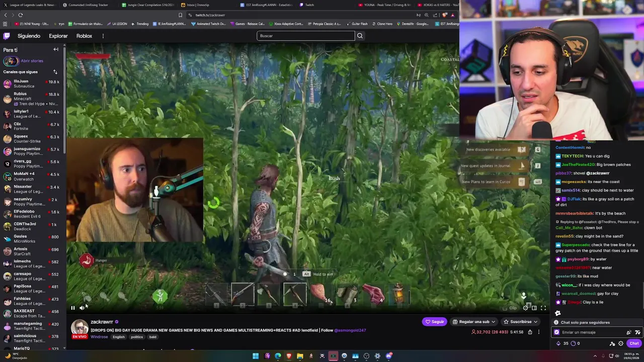Switch to Comunidad JimRising Tracker tab

[89, 5]
